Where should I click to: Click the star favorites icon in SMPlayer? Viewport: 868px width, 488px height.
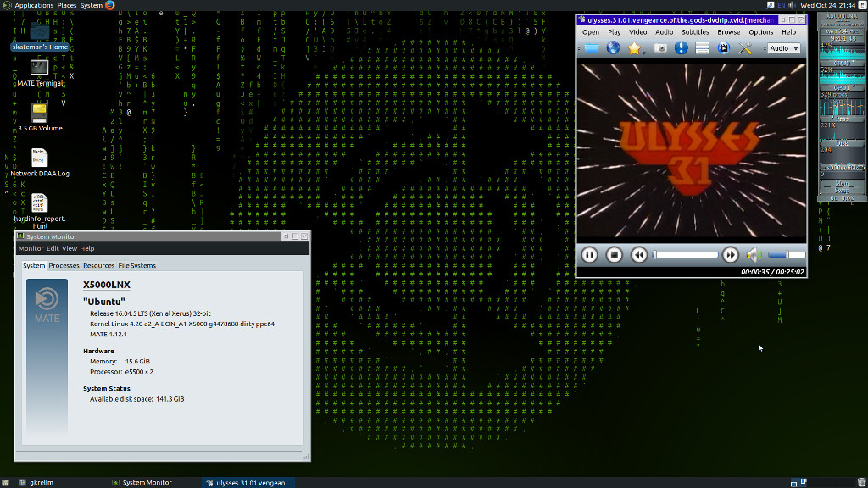coord(634,48)
